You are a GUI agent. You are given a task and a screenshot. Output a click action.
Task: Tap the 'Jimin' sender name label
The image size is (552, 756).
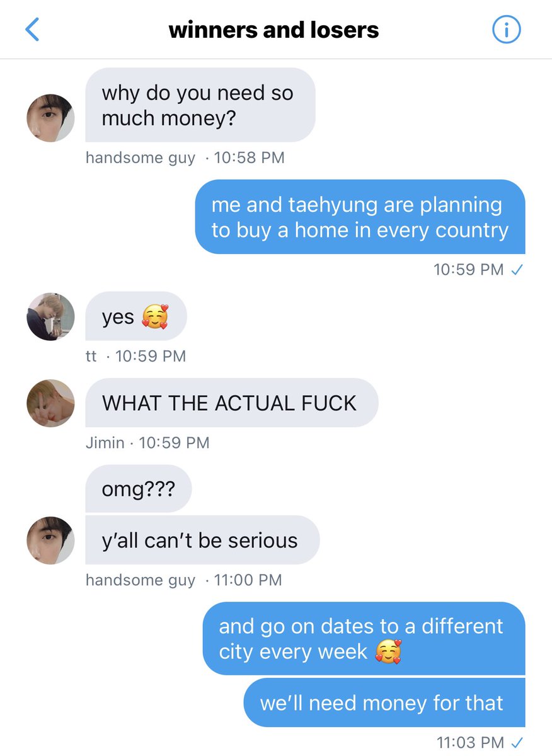pyautogui.click(x=105, y=443)
